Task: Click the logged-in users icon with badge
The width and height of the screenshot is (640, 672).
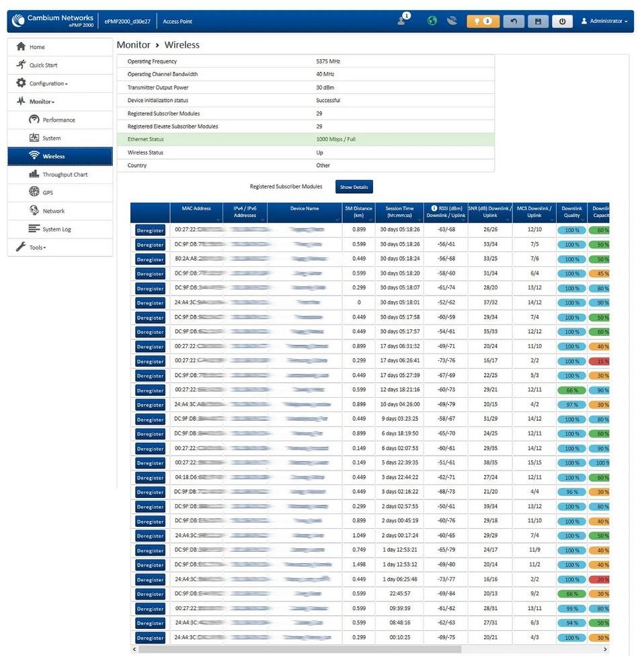Action: pyautogui.click(x=403, y=20)
